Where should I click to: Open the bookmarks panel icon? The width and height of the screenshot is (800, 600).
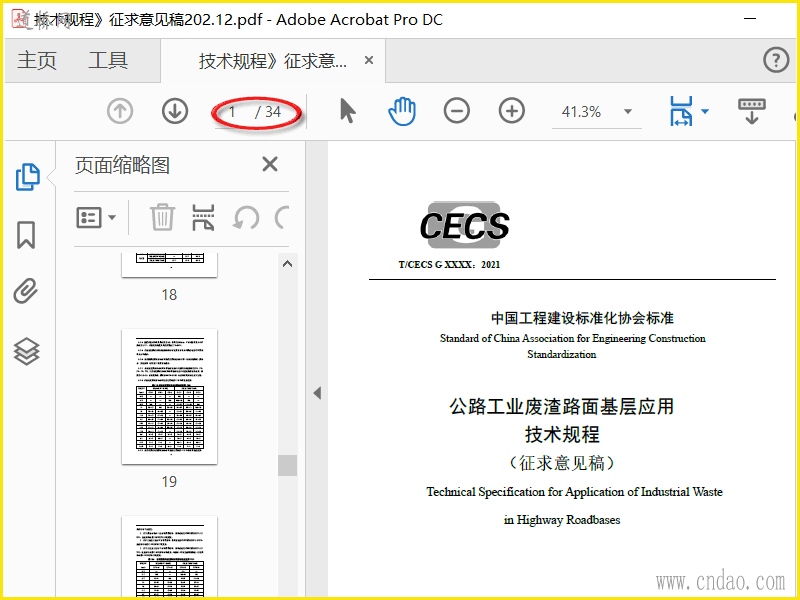pyautogui.click(x=26, y=235)
